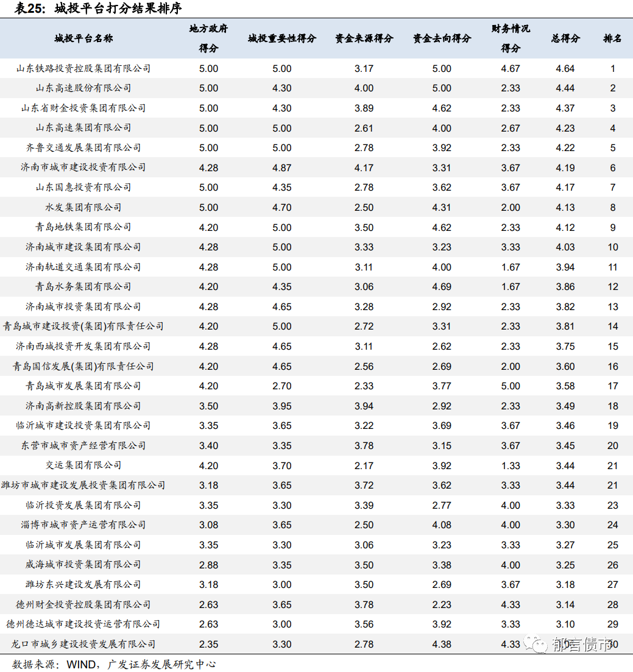The image size is (633, 672).
Task: Select company name 青岛地铁集团有限公司
Action: point(83,227)
